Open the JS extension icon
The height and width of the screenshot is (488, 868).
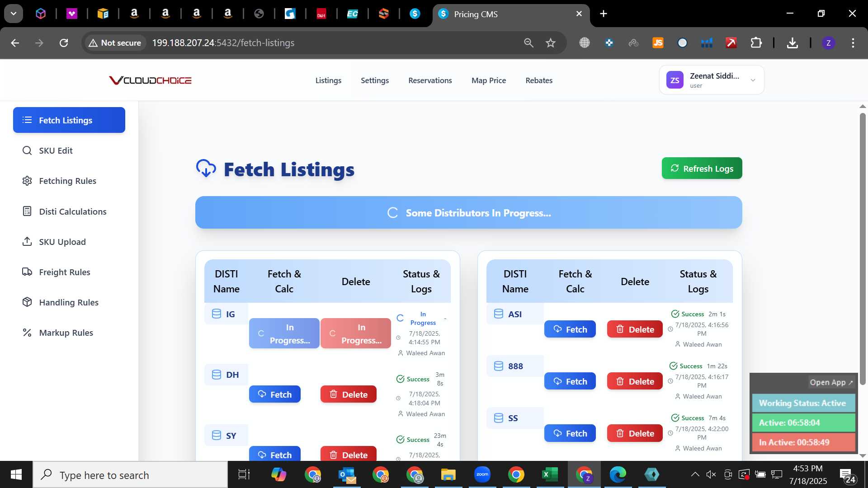658,43
